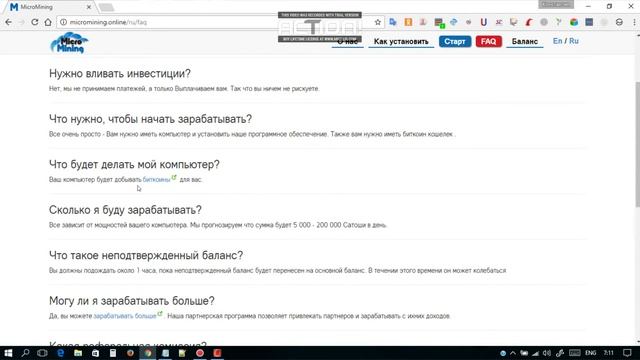Open the Windows Start menu

pos(8,353)
